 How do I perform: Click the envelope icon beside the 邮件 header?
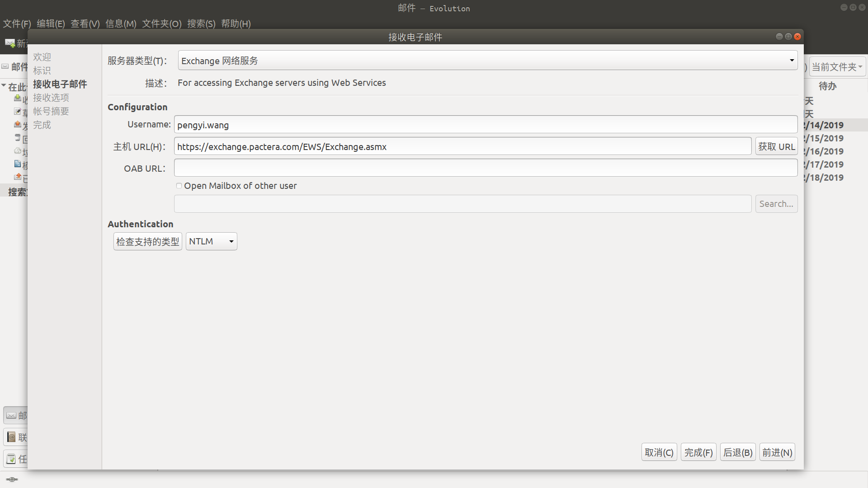coord(5,66)
